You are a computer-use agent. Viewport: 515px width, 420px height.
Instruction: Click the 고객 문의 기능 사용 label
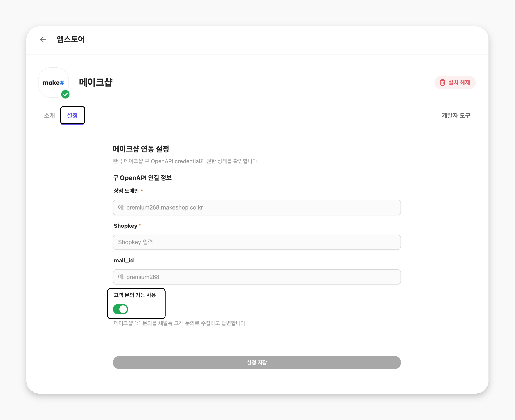135,295
